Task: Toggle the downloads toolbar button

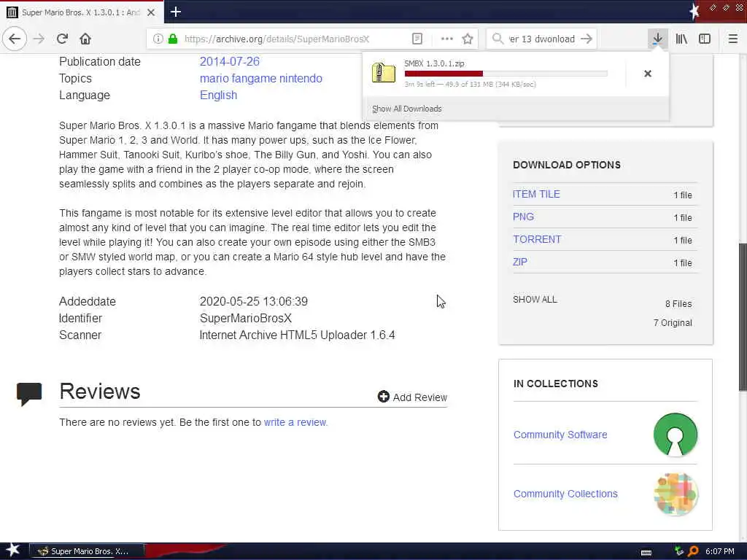Action: point(657,39)
